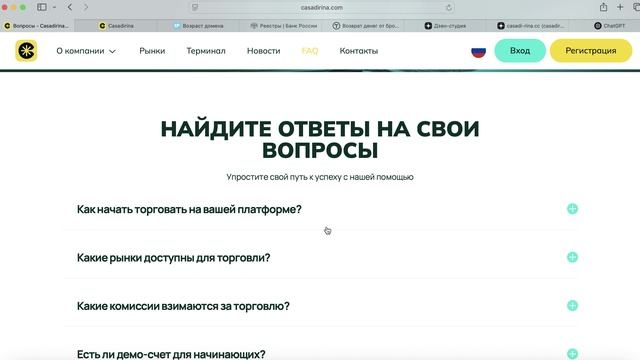Toggle the Safari sidebar button
Screen dimensions: 640x360
41,7
